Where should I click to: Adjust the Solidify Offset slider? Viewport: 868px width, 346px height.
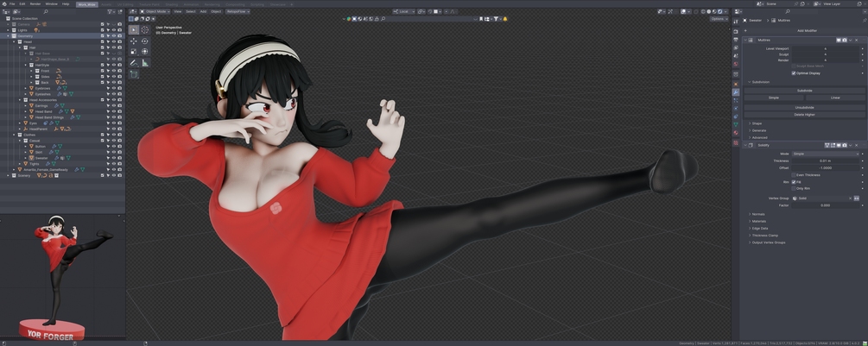825,167
